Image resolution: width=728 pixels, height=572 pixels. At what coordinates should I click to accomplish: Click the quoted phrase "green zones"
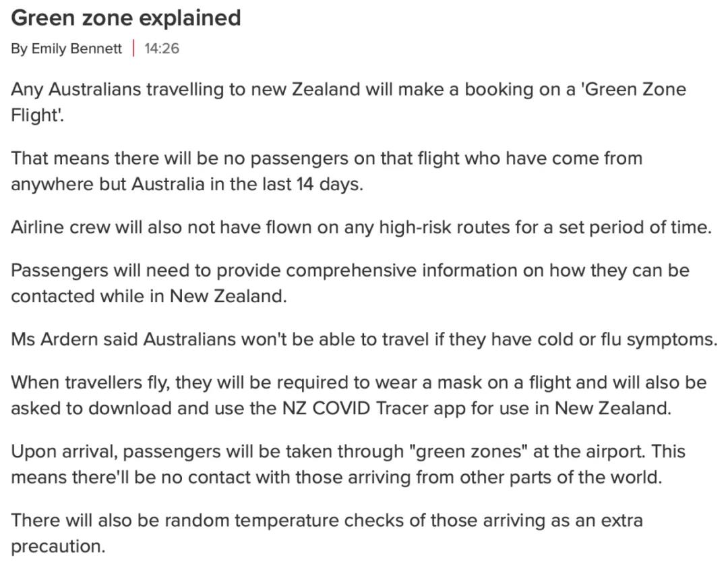468,451
